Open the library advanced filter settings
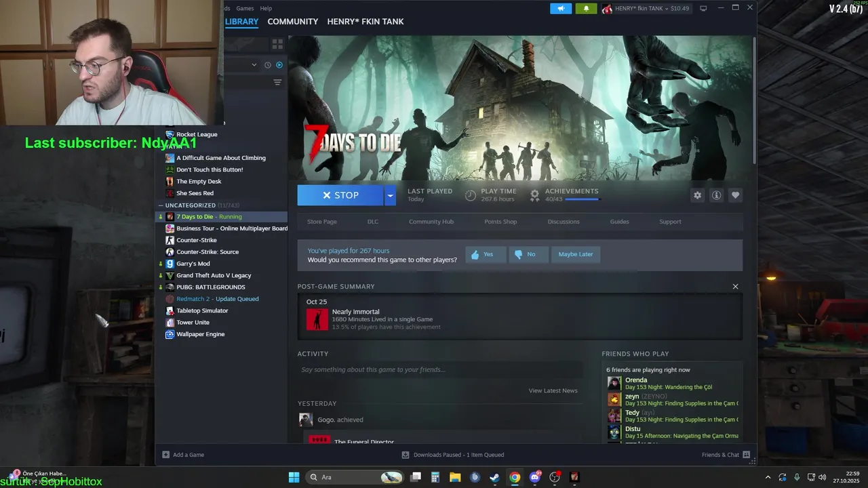This screenshot has height=488, width=868. [x=277, y=83]
